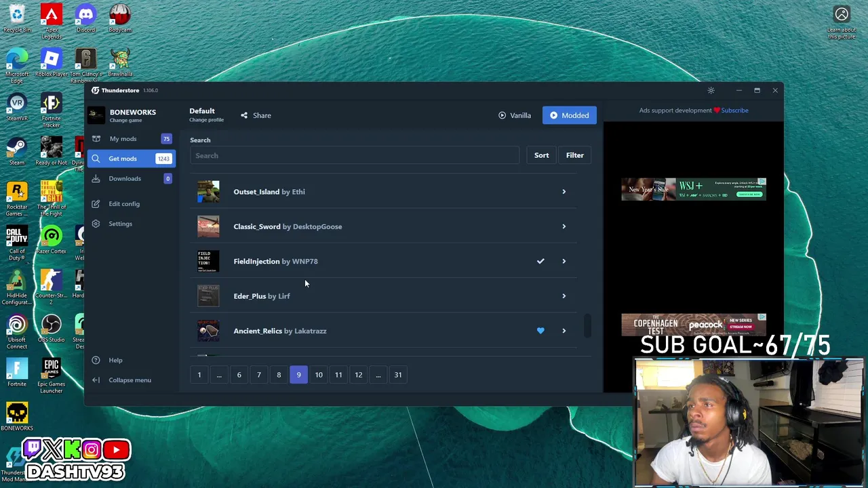The width and height of the screenshot is (868, 488).
Task: Open the Downloads section
Action: [130, 178]
